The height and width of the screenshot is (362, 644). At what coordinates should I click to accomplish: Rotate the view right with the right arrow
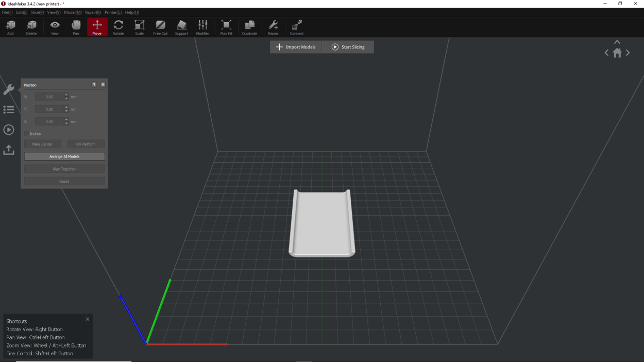coord(628,53)
